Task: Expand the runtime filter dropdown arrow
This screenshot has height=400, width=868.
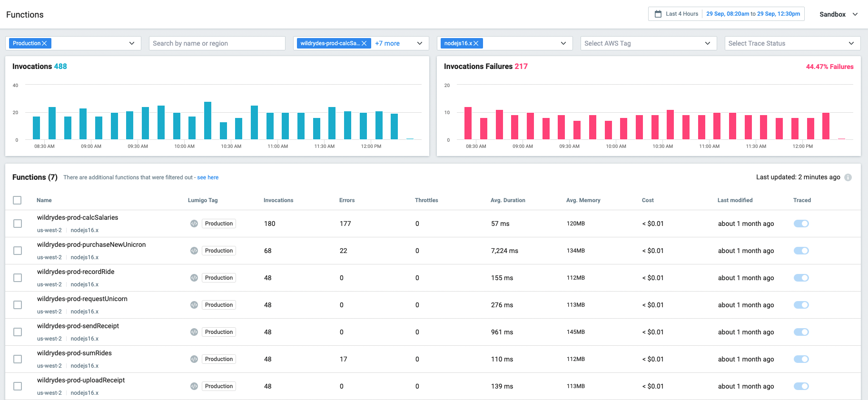Action: click(563, 43)
